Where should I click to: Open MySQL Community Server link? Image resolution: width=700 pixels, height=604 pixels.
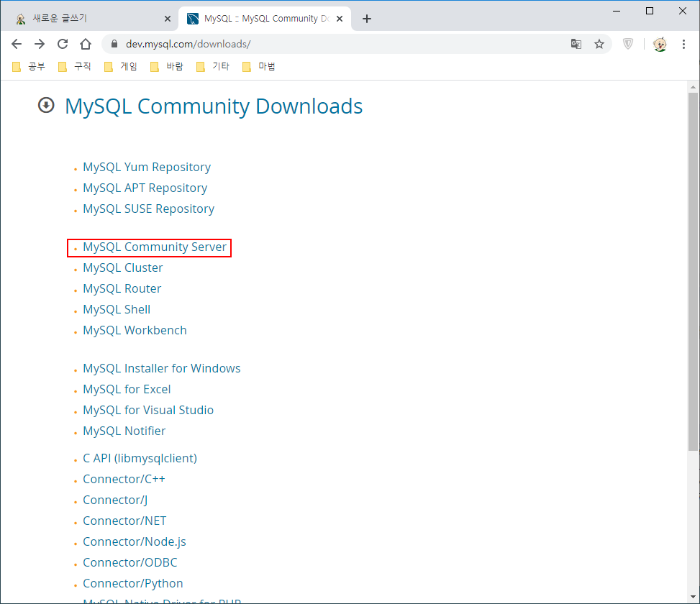coord(155,247)
